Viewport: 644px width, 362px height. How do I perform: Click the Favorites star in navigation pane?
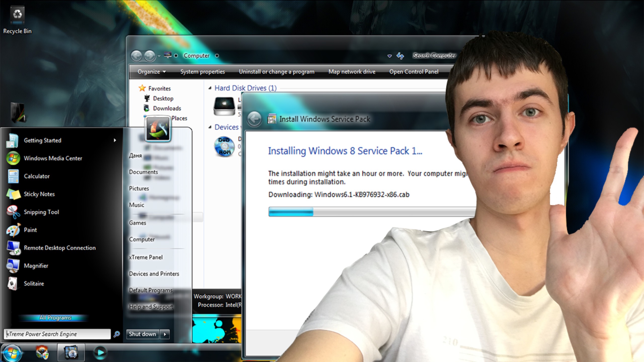[x=142, y=88]
